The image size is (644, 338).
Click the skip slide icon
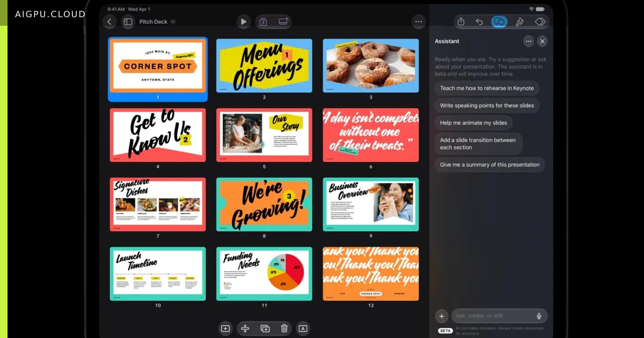[x=245, y=328]
